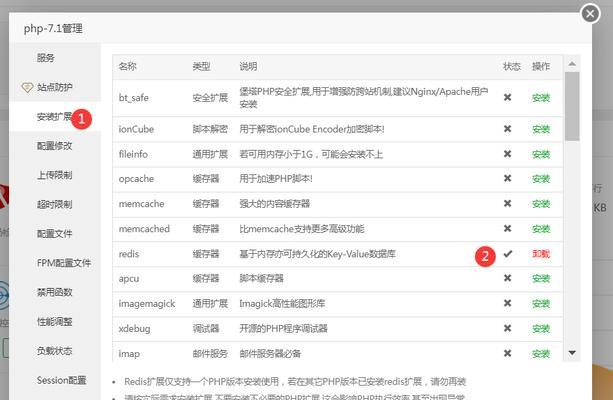
Task: Click the php-7.1管理 dialog title
Action: (x=53, y=29)
